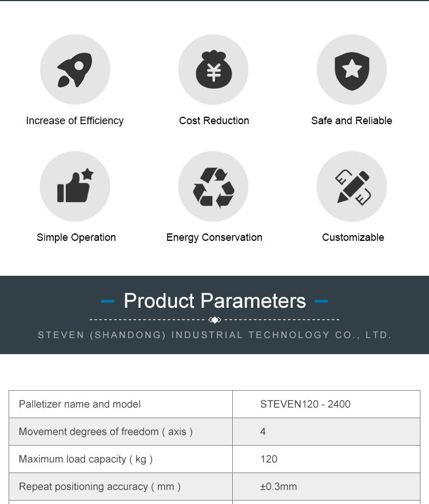Click the Energy Conservation caption
The image size is (429, 504).
coord(214,237)
